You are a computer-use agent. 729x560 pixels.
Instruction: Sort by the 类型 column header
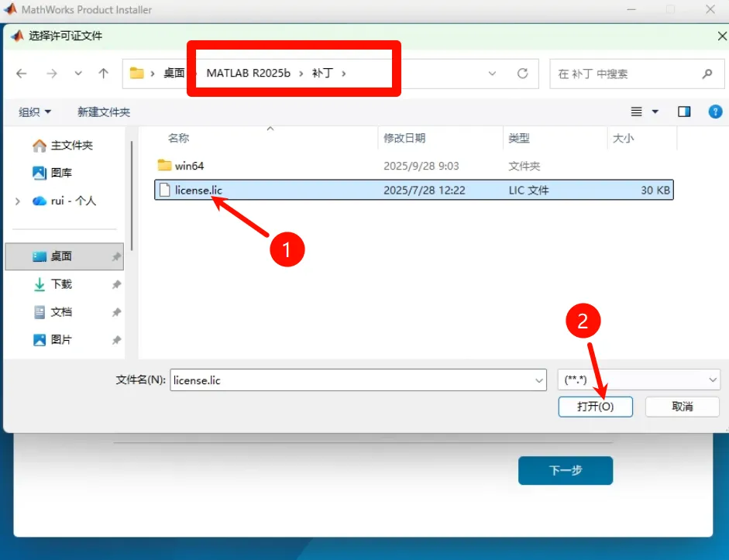click(x=519, y=138)
